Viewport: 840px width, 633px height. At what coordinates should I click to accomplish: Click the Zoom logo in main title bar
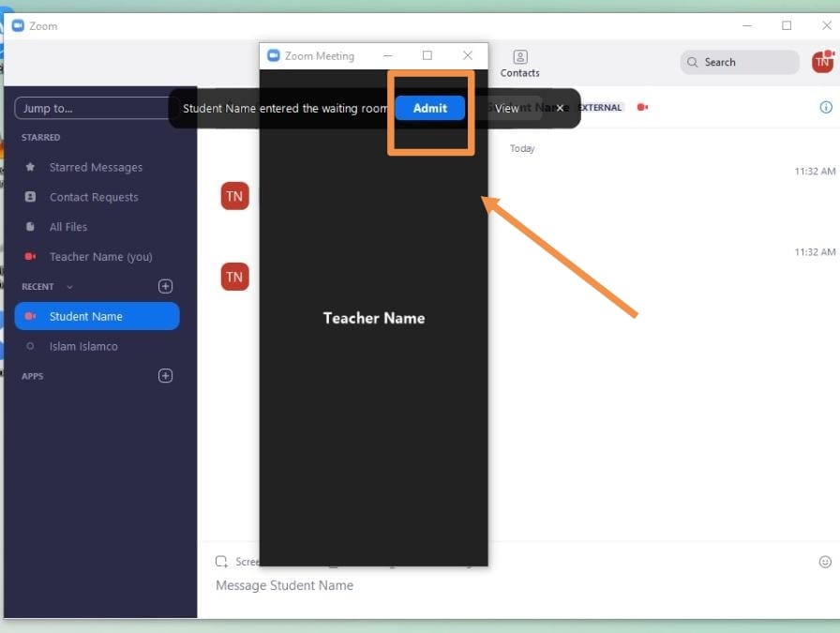pyautogui.click(x=18, y=25)
